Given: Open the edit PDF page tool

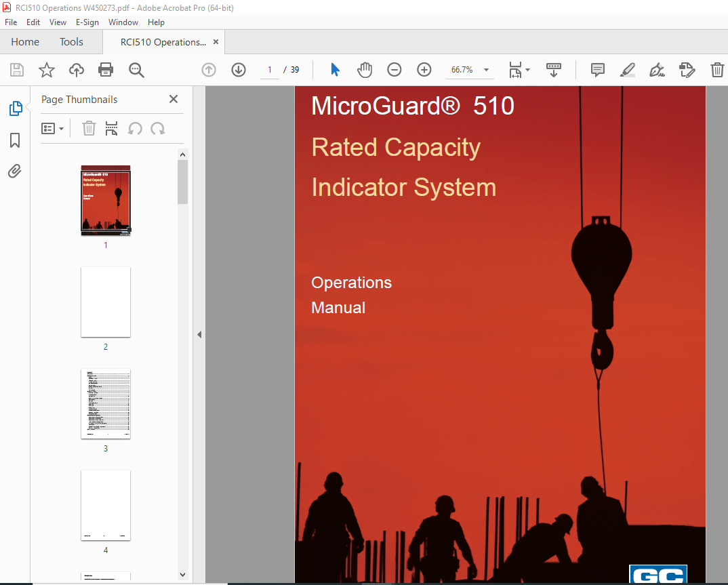Looking at the screenshot, I should tap(687, 70).
